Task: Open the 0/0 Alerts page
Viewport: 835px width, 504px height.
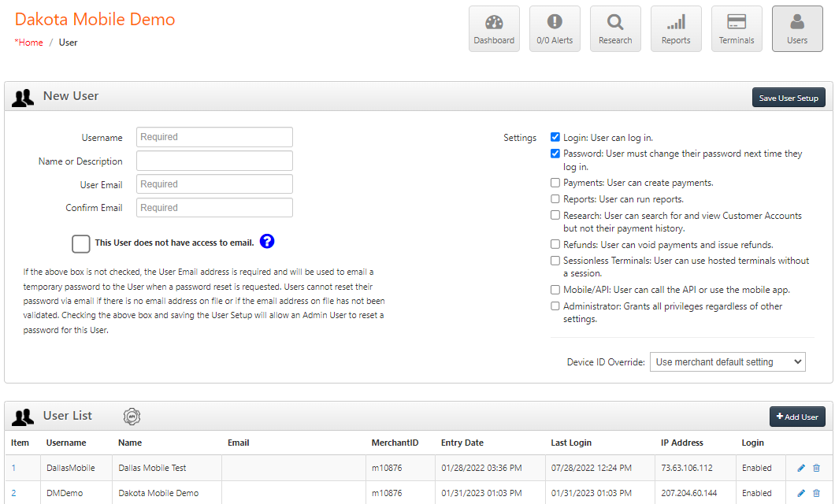Action: coord(555,28)
